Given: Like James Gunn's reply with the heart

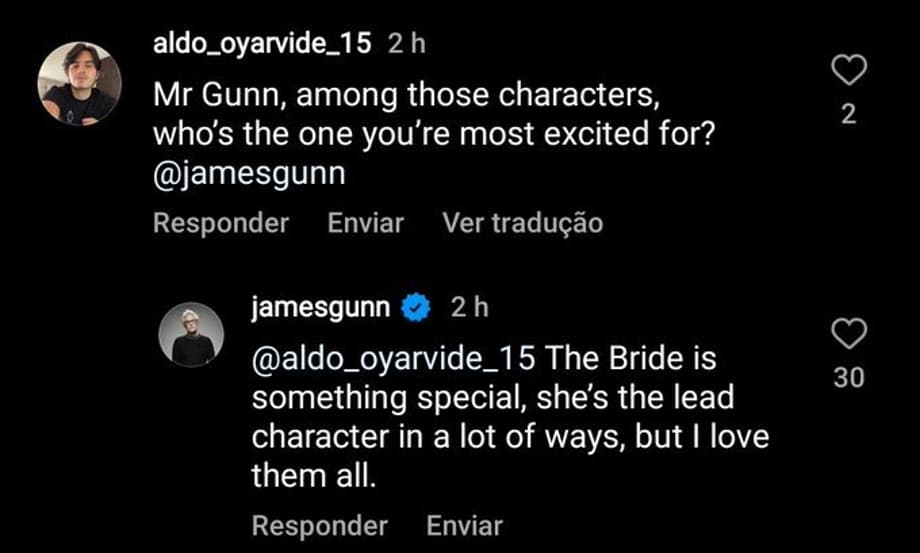Looking at the screenshot, I should click(x=848, y=334).
